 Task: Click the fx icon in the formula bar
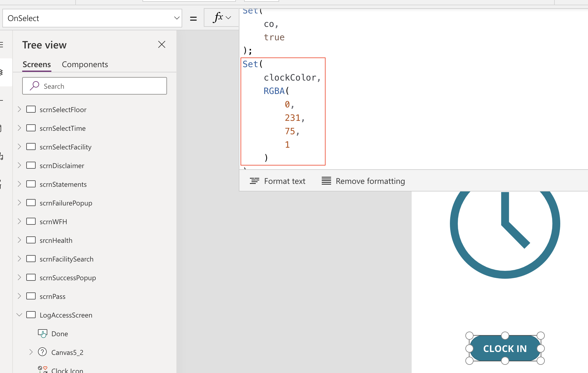tap(218, 18)
